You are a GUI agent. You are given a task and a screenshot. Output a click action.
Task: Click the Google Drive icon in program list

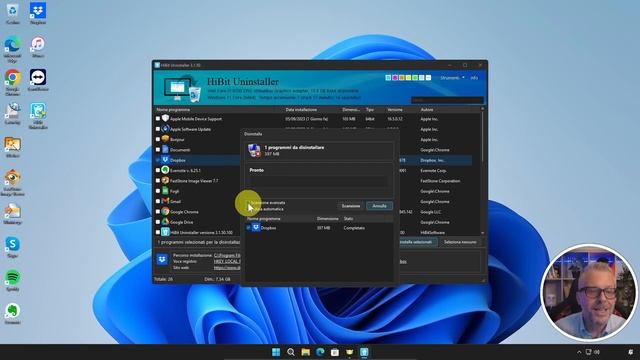(x=165, y=222)
